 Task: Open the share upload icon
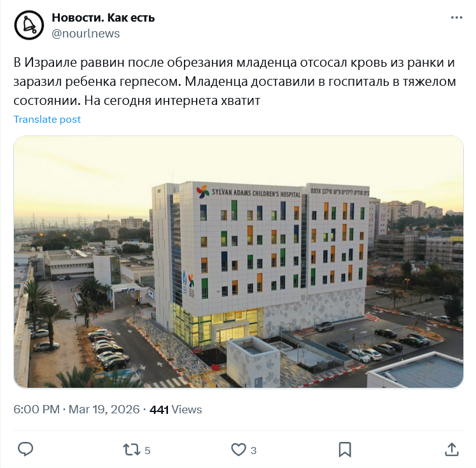click(x=451, y=450)
